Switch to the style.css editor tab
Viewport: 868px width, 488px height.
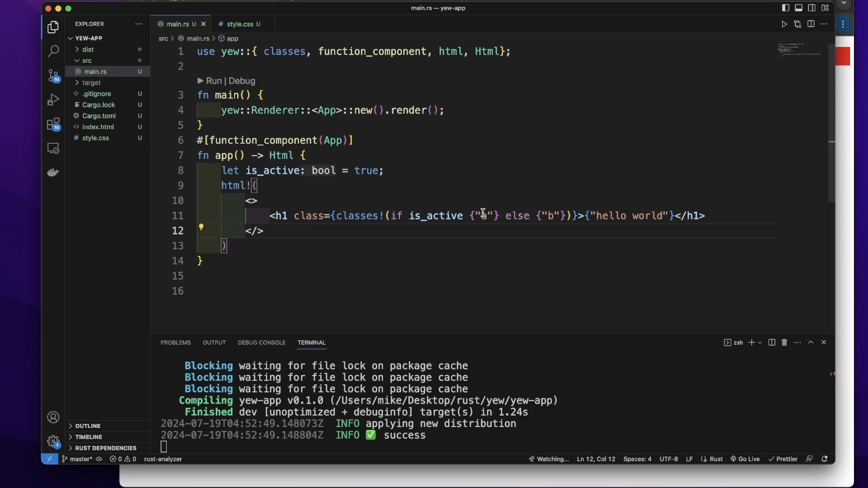[x=240, y=24]
